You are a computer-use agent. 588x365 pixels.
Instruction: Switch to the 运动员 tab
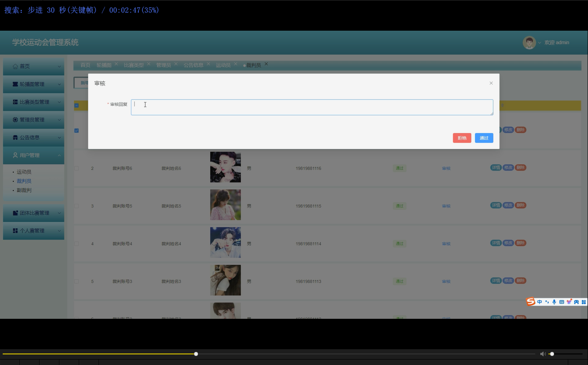pos(223,65)
